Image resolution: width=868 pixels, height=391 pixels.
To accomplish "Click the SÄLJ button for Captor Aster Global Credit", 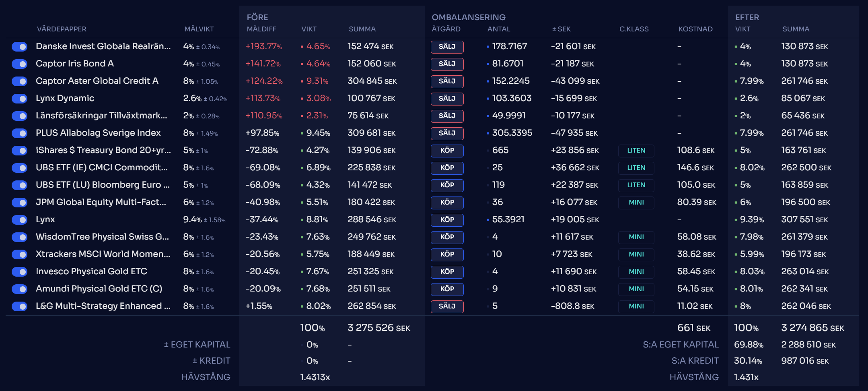I will coord(447,81).
